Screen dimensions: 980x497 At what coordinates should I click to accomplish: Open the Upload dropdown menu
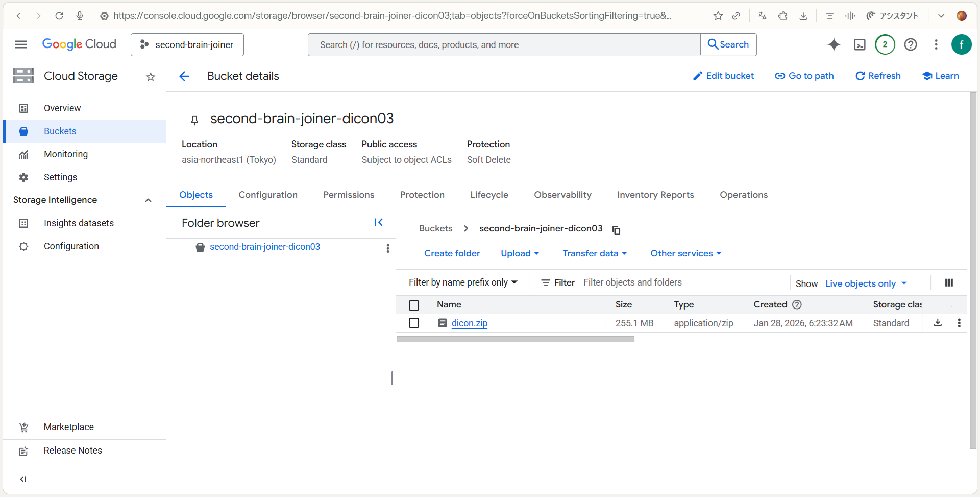(x=520, y=253)
